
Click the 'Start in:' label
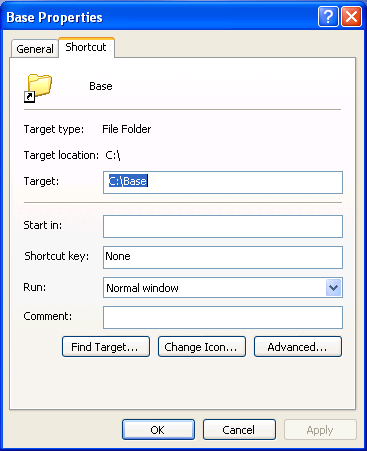[43, 225]
